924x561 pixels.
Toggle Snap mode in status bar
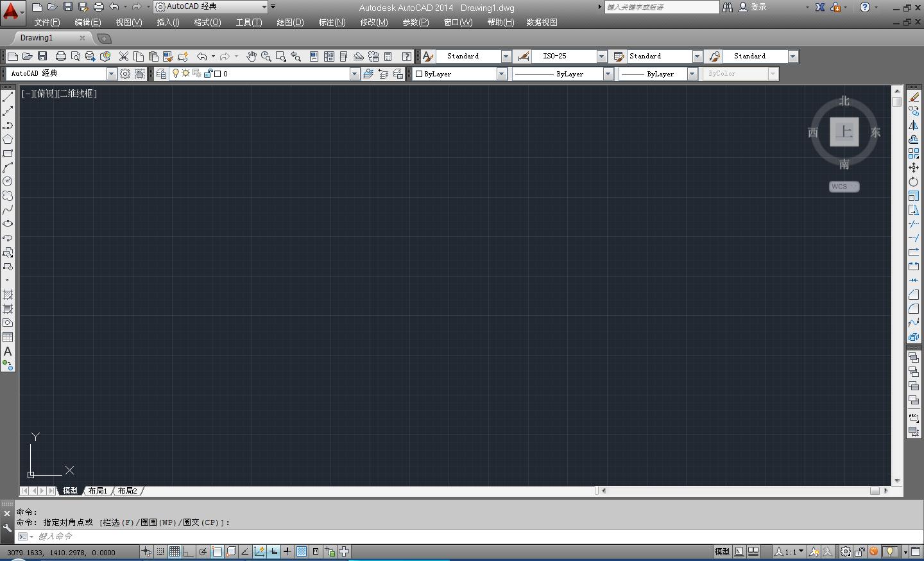point(160,551)
